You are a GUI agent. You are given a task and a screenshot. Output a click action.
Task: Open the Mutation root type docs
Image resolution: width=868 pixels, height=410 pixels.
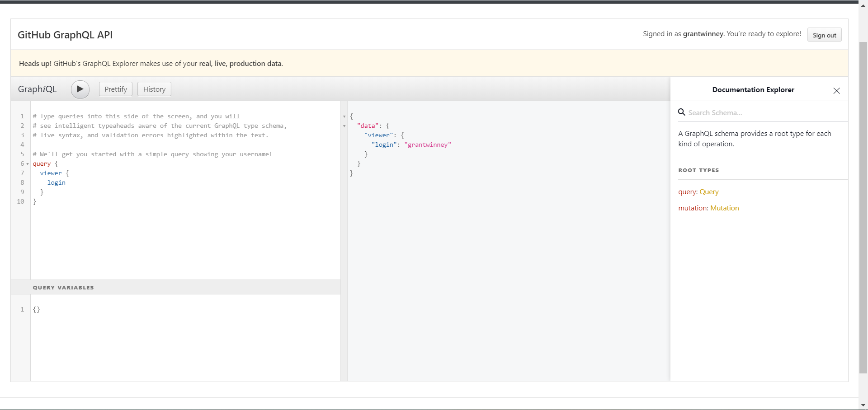click(724, 208)
